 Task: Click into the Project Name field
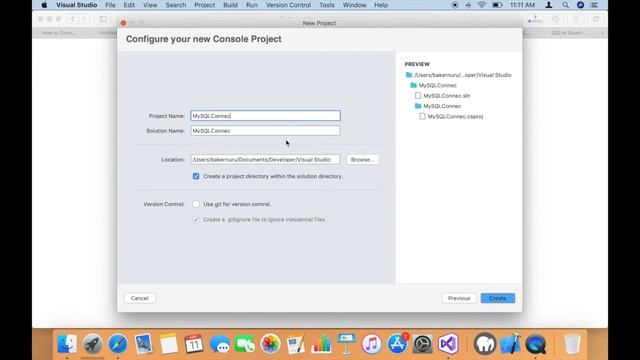(265, 116)
